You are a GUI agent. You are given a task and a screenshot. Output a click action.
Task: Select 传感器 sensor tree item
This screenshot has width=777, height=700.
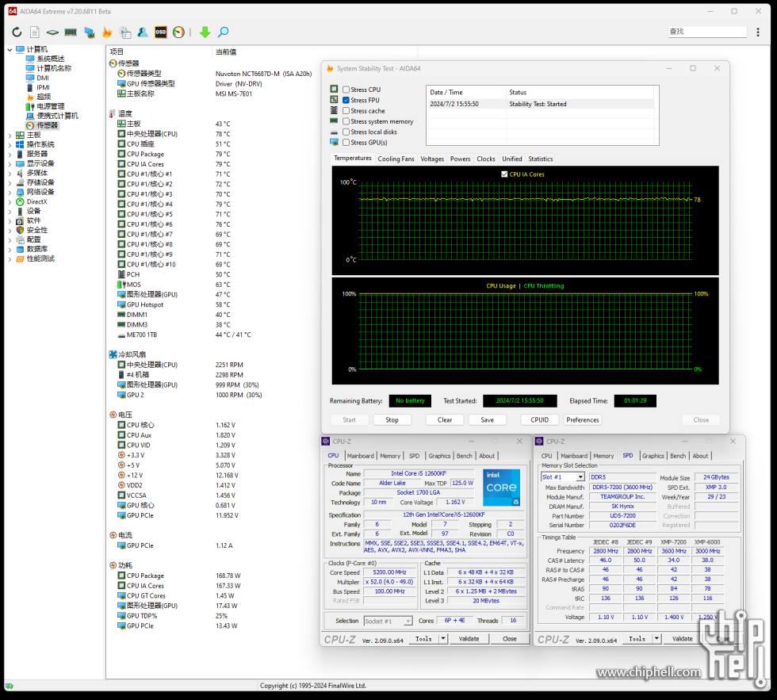click(x=47, y=125)
